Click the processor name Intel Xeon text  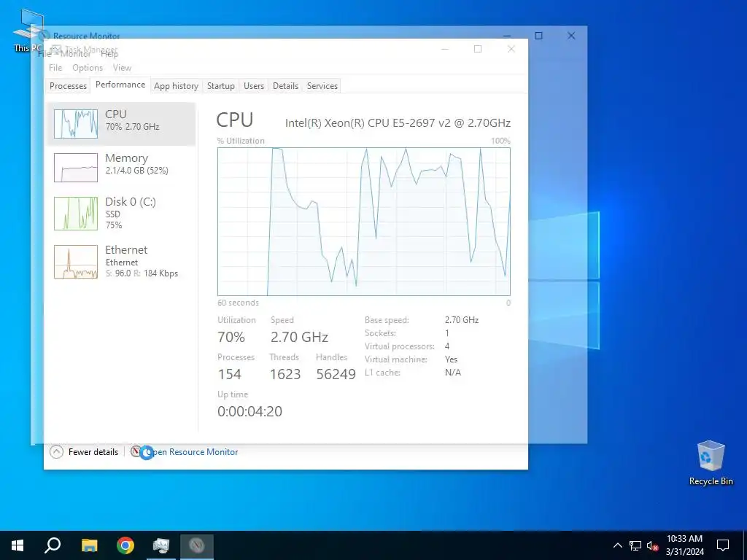coord(398,122)
